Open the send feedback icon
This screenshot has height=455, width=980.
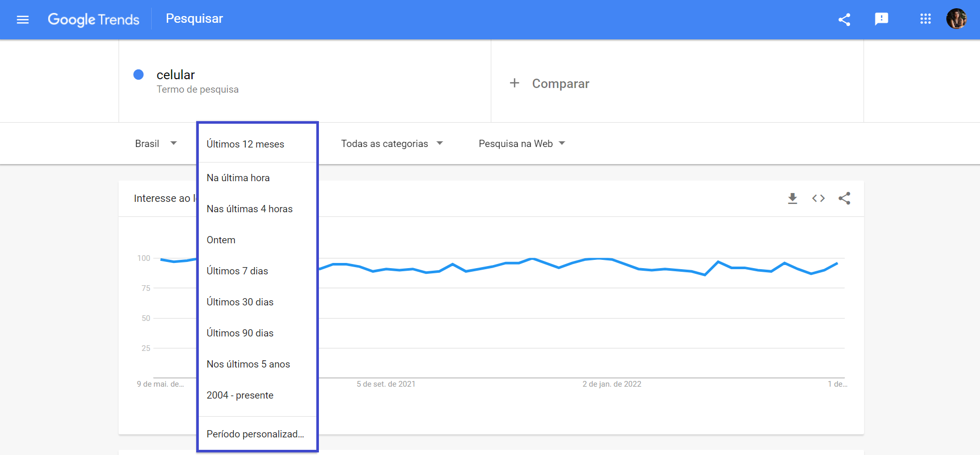pos(882,20)
